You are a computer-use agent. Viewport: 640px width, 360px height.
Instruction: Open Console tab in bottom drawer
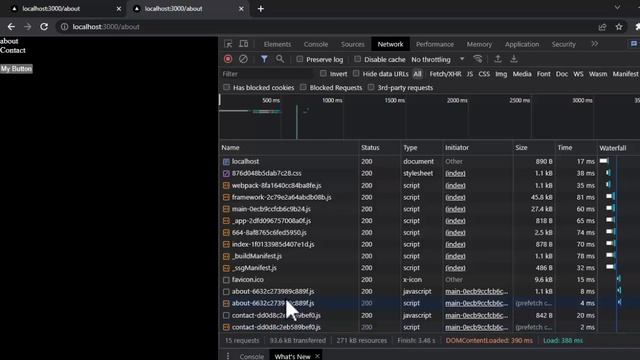tap(251, 356)
